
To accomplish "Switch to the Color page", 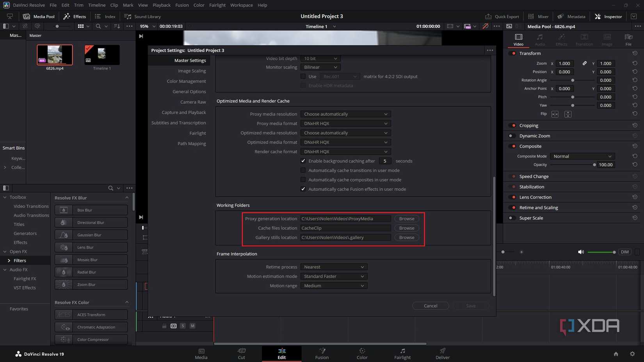I will [x=362, y=353].
